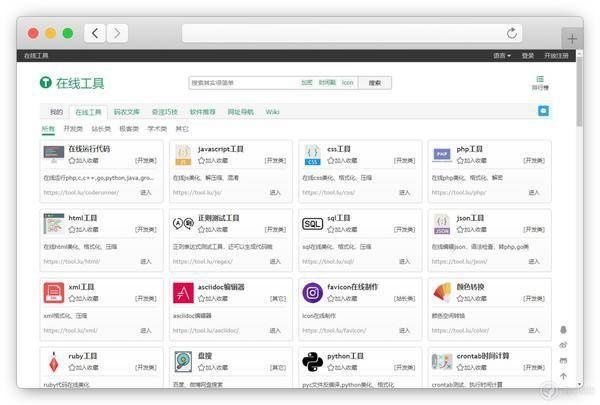This screenshot has height=405, width=600.
Task: Favorite css工具 with its star
Action: 331,161
